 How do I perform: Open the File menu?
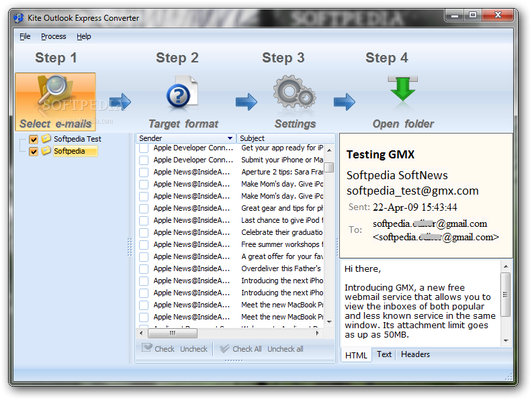(x=25, y=36)
